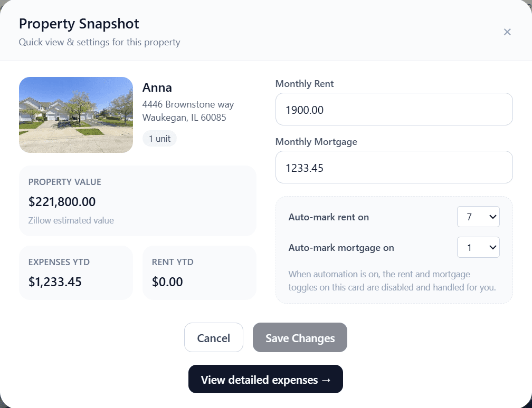Click the Save Changes button

[x=300, y=337]
